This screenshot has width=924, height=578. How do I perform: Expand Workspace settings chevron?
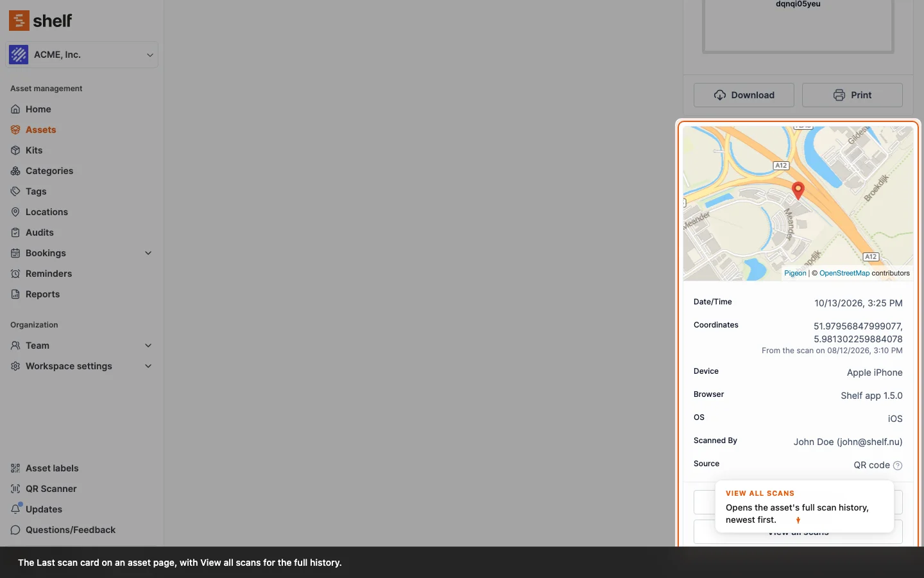tap(148, 366)
